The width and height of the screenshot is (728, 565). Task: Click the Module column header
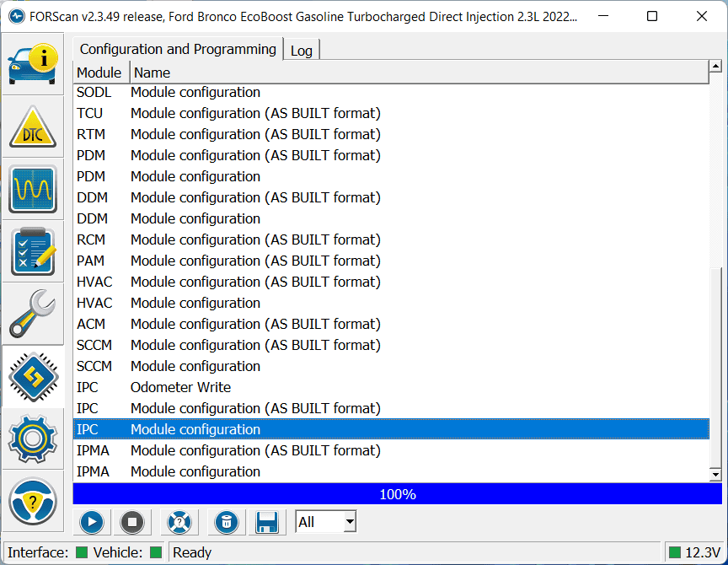[x=99, y=73]
